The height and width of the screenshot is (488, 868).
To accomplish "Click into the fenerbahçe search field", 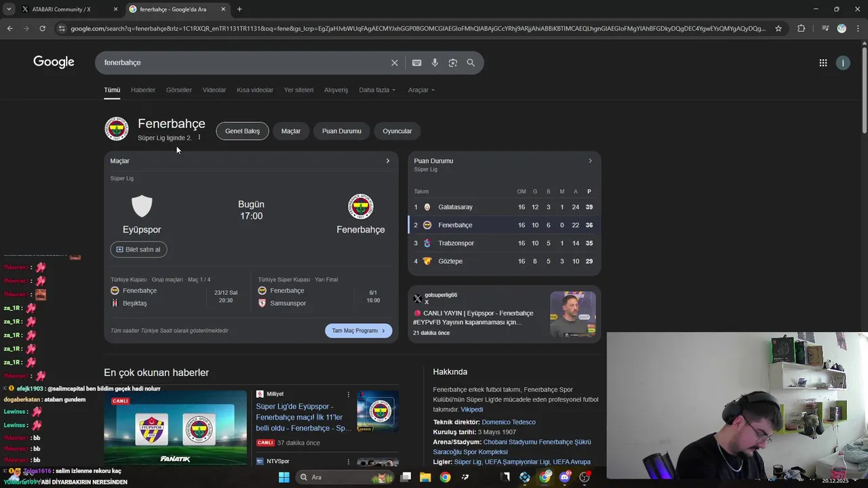I will click(x=244, y=62).
